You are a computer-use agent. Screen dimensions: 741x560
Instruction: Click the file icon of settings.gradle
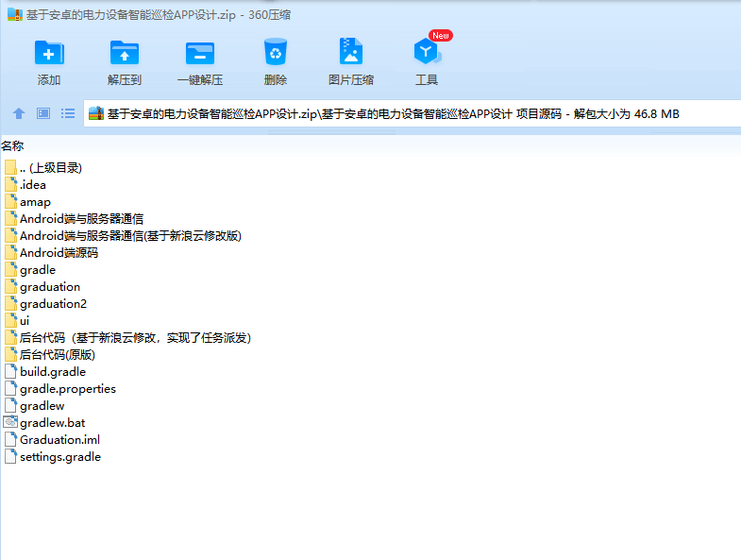pyautogui.click(x=11, y=457)
